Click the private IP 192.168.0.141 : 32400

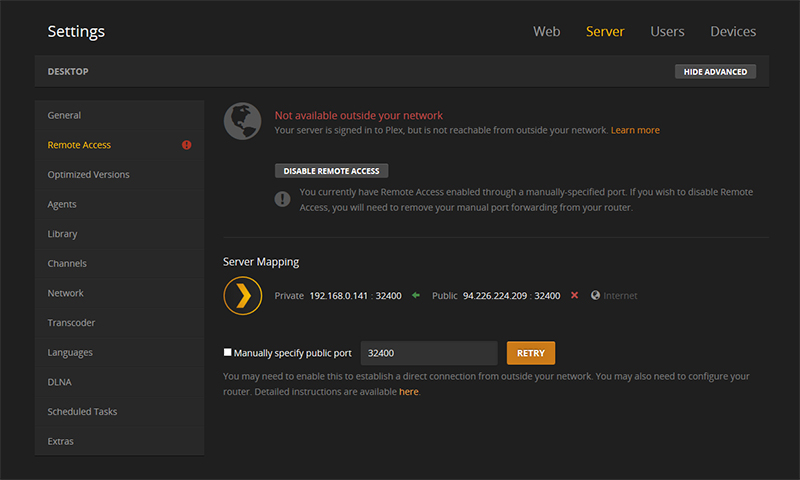[x=355, y=296]
